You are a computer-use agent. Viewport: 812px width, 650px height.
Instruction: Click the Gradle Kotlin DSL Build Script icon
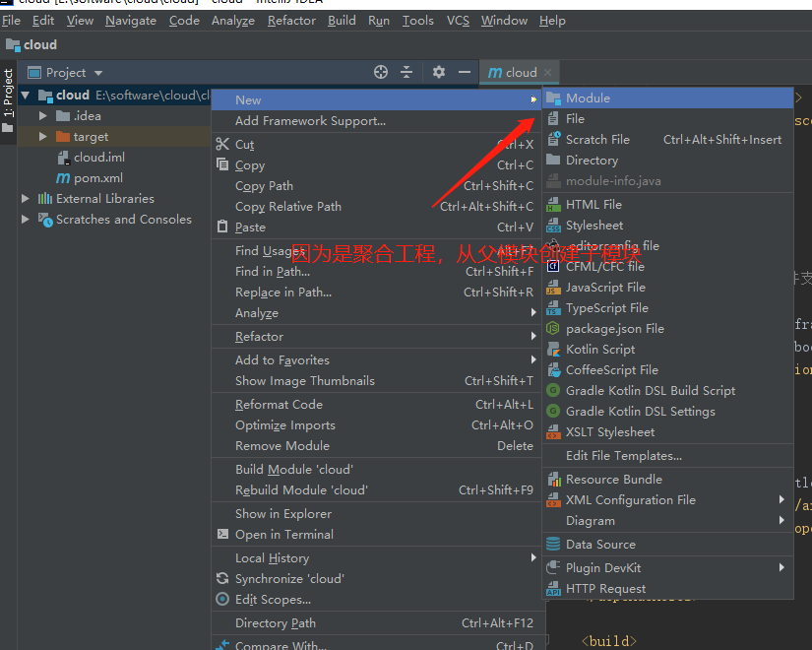[x=553, y=390]
